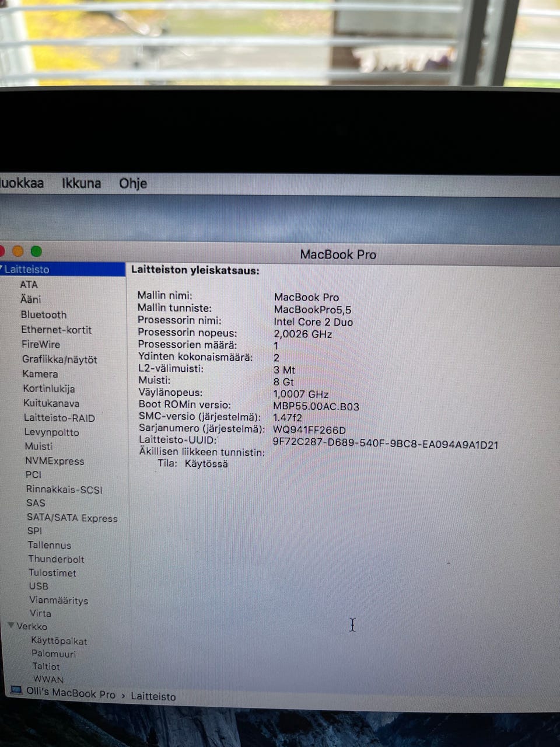Image resolution: width=560 pixels, height=747 pixels.
Task: Select Grafiikka/näytöt in the sidebar
Action: point(60,359)
